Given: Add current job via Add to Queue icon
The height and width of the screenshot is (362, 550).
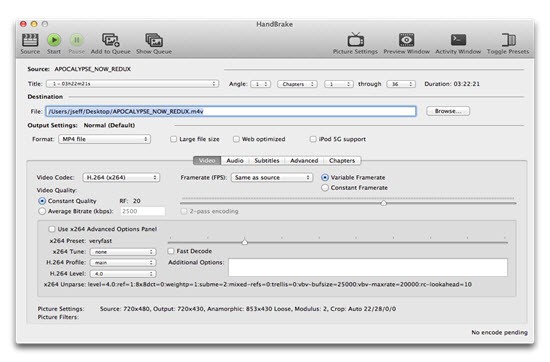Looking at the screenshot, I should 110,40.
